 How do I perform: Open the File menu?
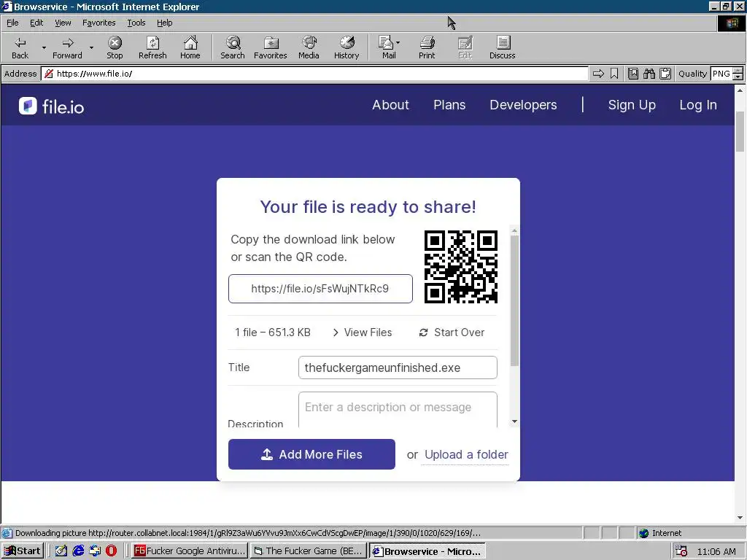pos(12,23)
